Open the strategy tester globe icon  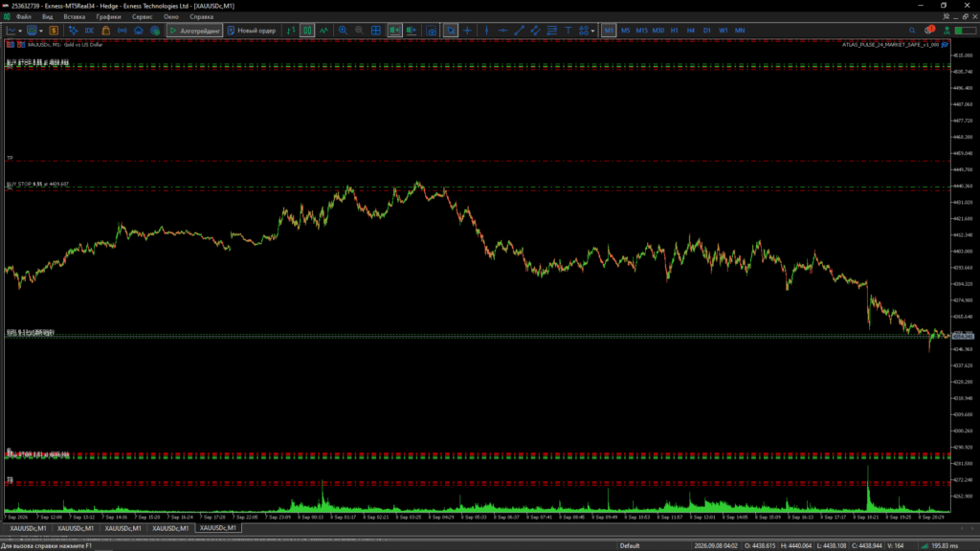[155, 31]
